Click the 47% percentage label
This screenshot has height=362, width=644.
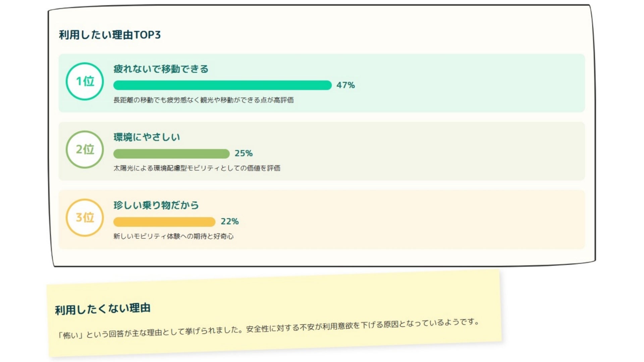[345, 85]
